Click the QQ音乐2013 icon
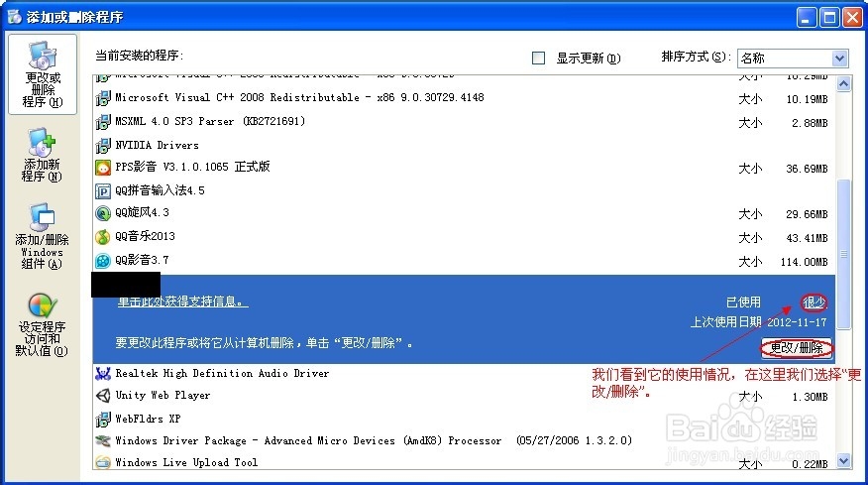The image size is (868, 485). point(103,237)
